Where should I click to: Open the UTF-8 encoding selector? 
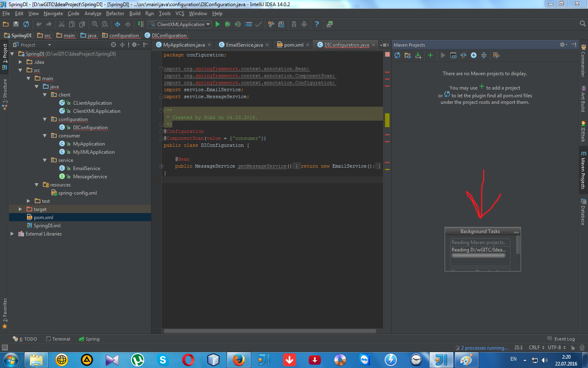click(557, 348)
